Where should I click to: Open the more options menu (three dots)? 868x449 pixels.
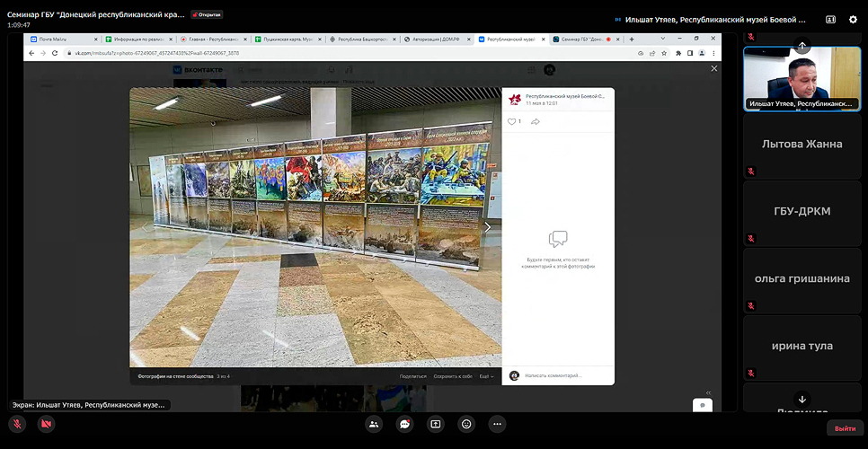497,424
